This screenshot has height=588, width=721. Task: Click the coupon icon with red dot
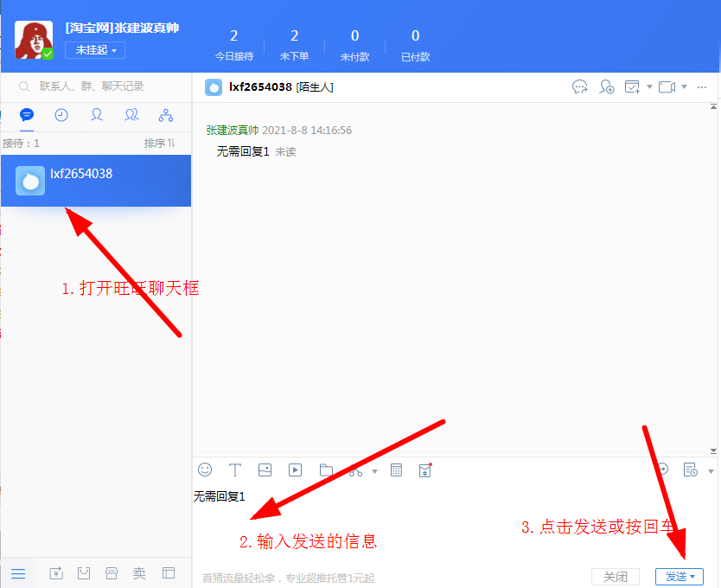(x=425, y=470)
